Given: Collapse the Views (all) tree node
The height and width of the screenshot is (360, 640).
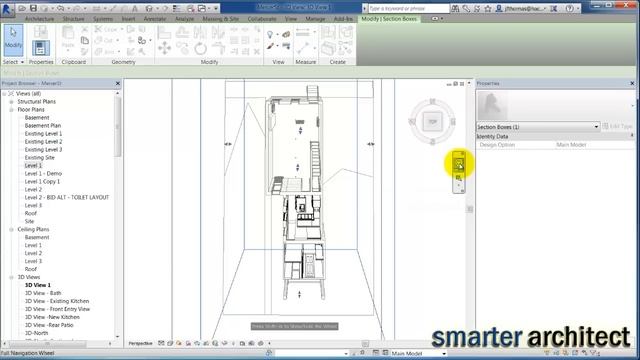Looking at the screenshot, I should coord(4,93).
